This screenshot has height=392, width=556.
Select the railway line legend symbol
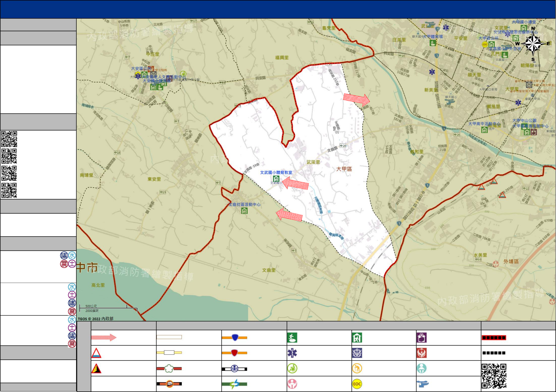(x=234, y=369)
